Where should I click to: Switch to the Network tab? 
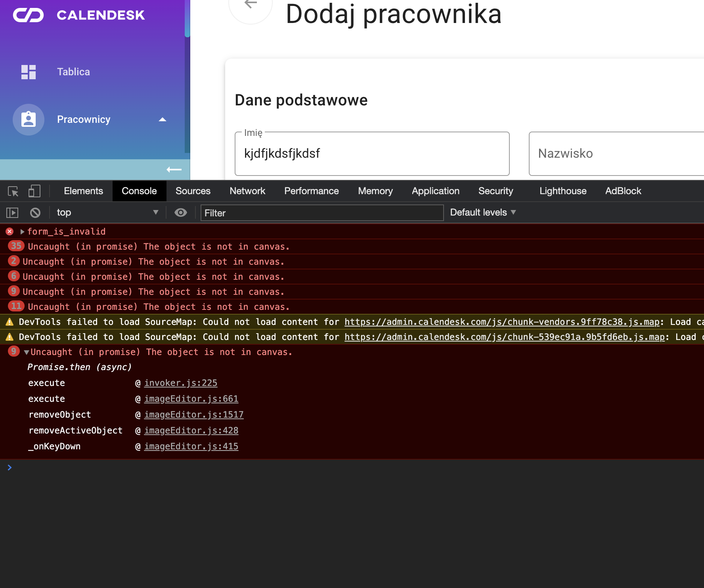coord(247,191)
